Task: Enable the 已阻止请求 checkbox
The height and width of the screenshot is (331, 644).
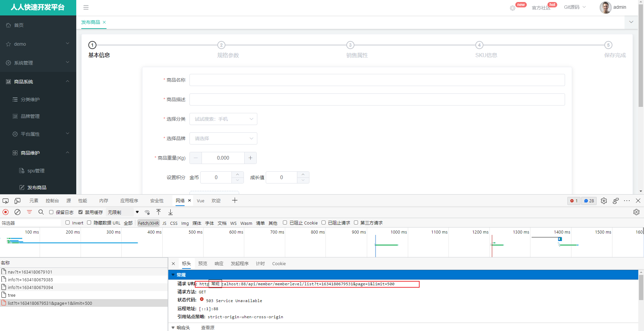Action: [x=324, y=222]
